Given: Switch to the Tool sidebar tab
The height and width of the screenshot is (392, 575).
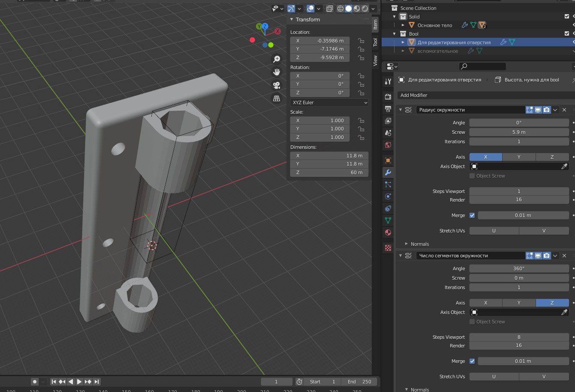Looking at the screenshot, I should pyautogui.click(x=375, y=42).
